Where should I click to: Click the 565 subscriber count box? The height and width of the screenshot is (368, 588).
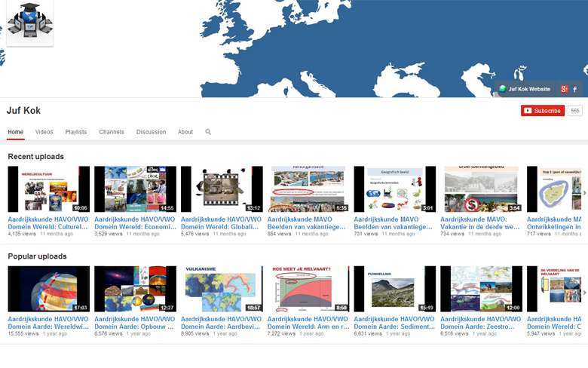tap(575, 110)
